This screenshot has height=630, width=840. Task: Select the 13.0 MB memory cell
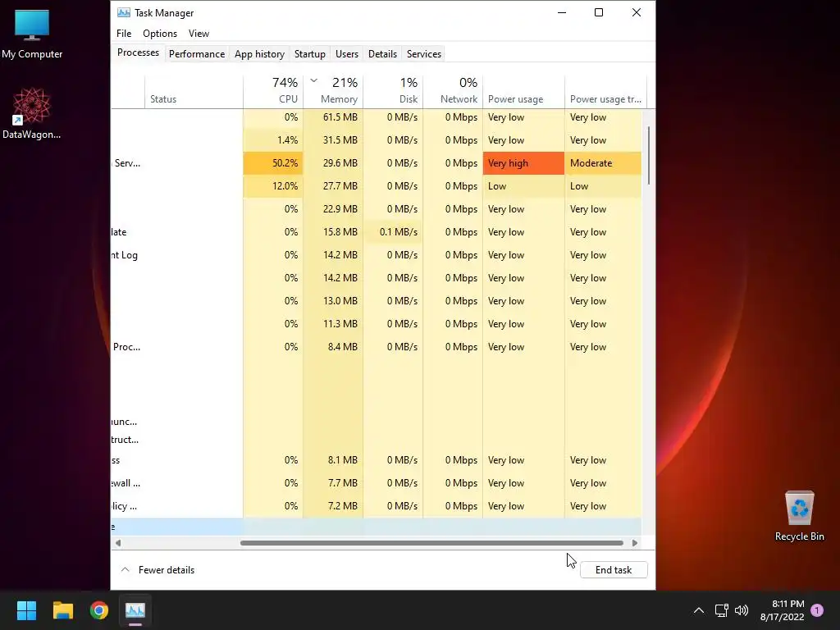[x=333, y=301]
